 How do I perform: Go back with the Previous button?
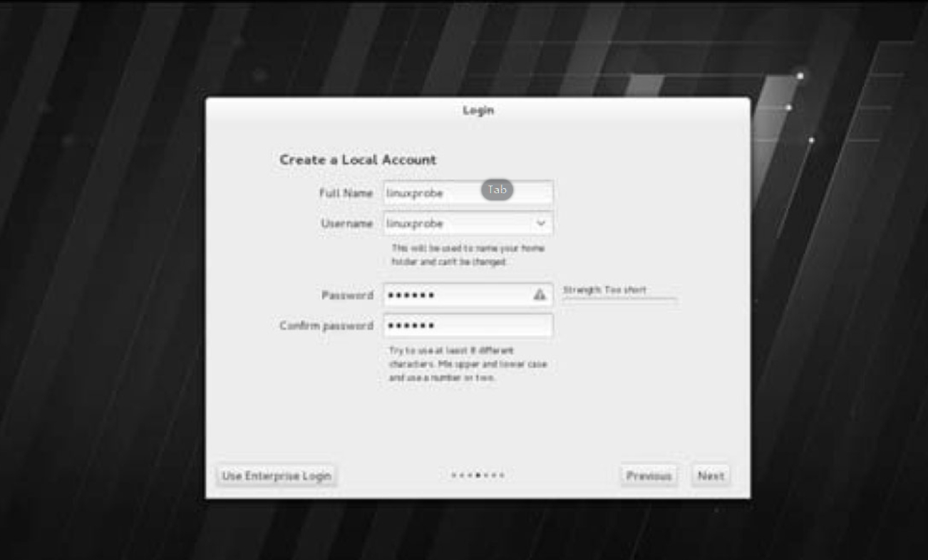click(x=649, y=476)
